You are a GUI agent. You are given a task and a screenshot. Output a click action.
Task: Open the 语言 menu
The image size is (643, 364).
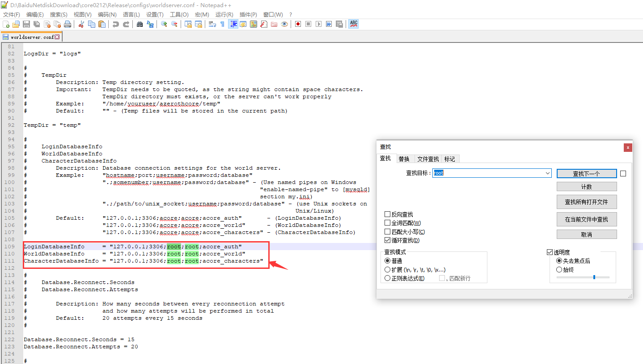[131, 15]
